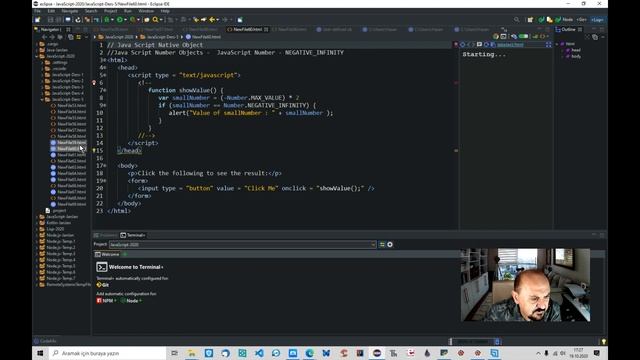Click the Open Perspective icon
This screenshot has width=640, height=360.
point(530,20)
